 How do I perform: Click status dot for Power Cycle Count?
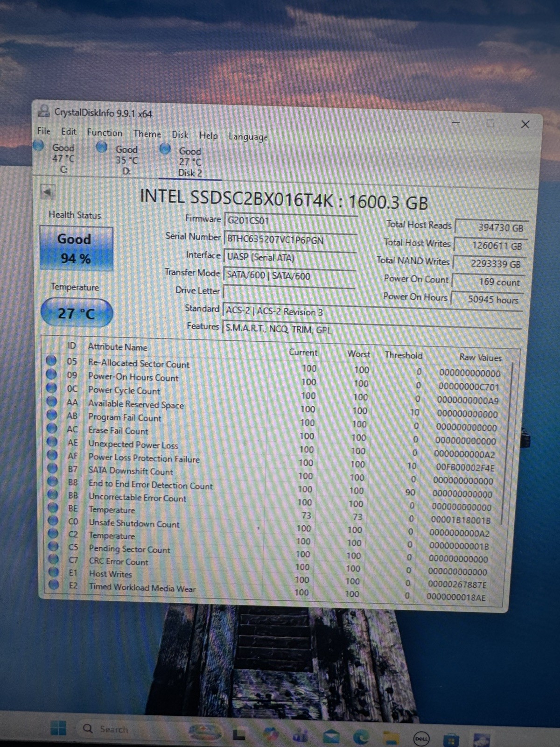point(52,388)
